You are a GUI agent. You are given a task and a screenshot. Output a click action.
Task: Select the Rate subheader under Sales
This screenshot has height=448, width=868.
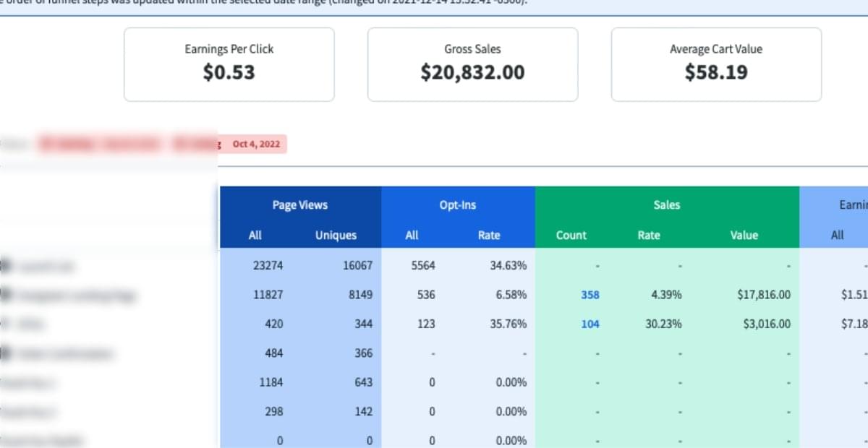[x=649, y=235]
